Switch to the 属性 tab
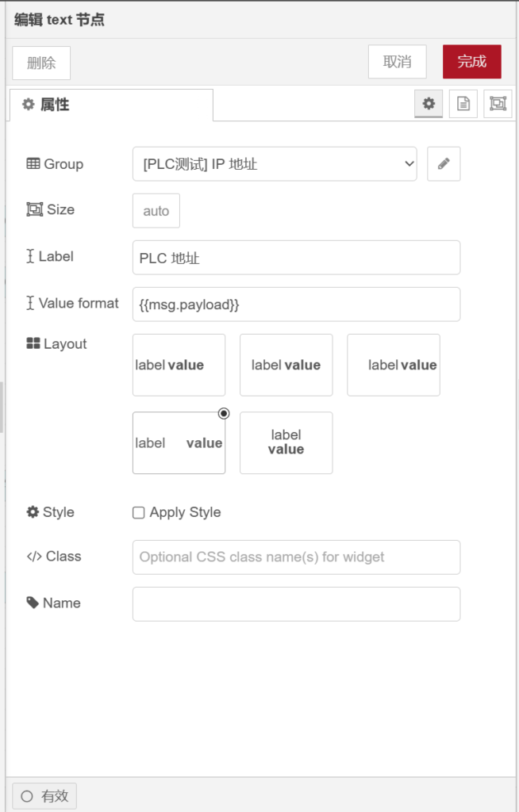The width and height of the screenshot is (519, 812). (x=111, y=105)
